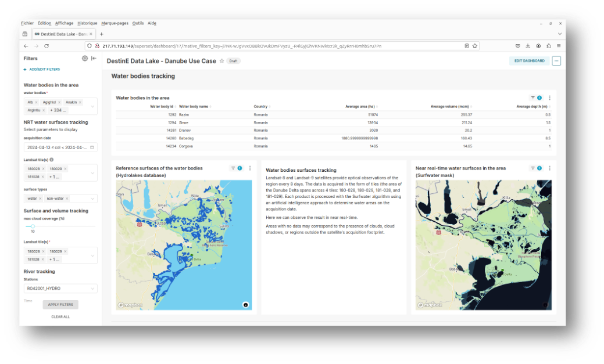This screenshot has width=604, height=364.
Task: Click the Apply Filters button
Action: (x=60, y=304)
